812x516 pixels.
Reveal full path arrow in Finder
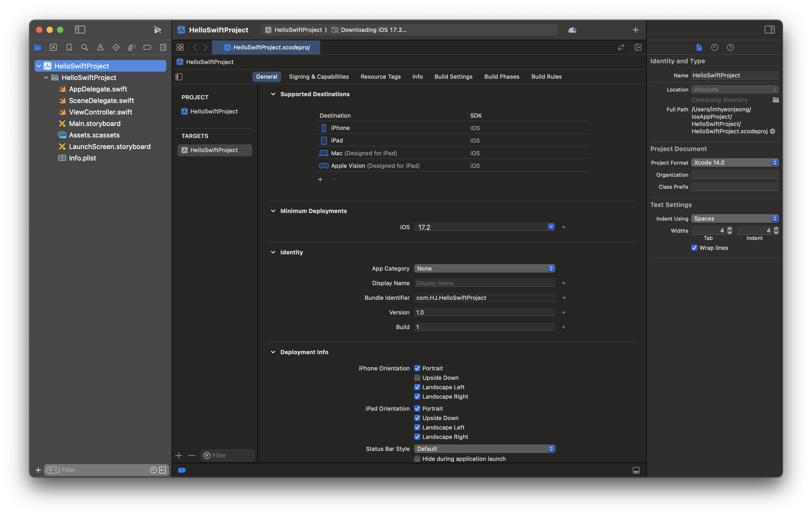pos(772,131)
